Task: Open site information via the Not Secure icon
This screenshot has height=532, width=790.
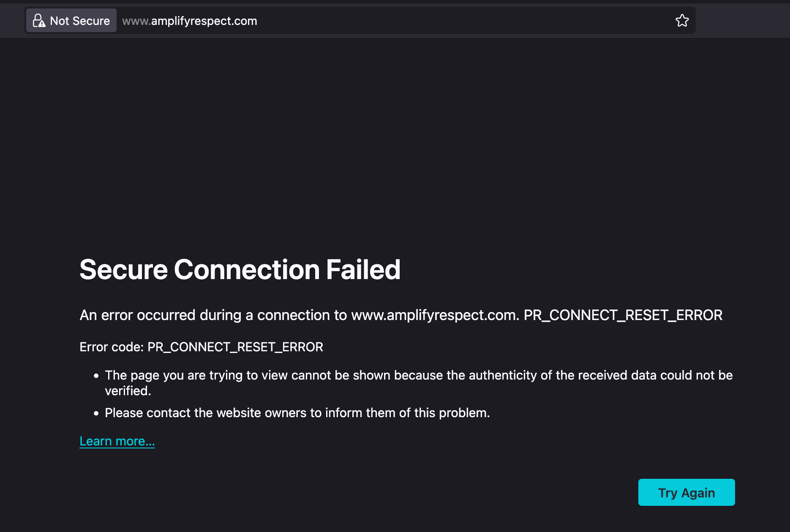Action: (x=71, y=20)
